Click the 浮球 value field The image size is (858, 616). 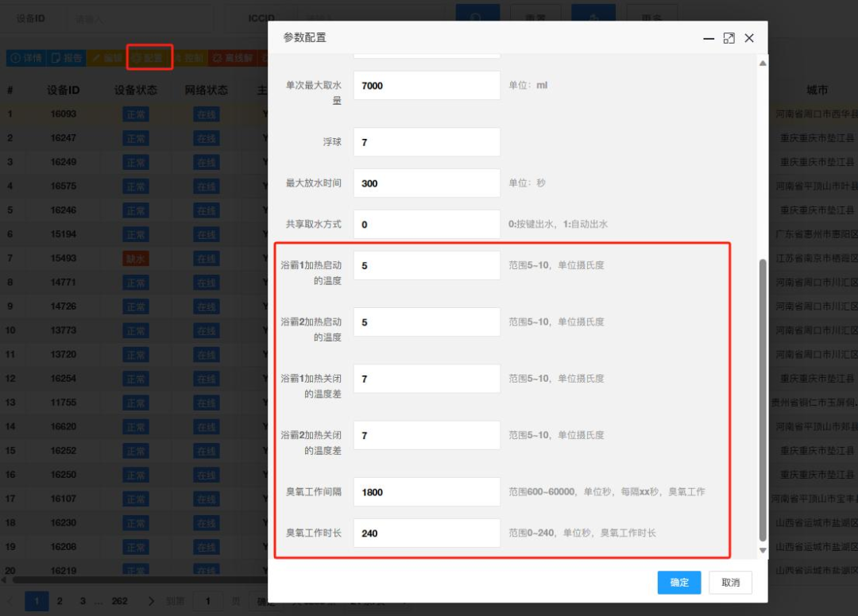coord(427,142)
